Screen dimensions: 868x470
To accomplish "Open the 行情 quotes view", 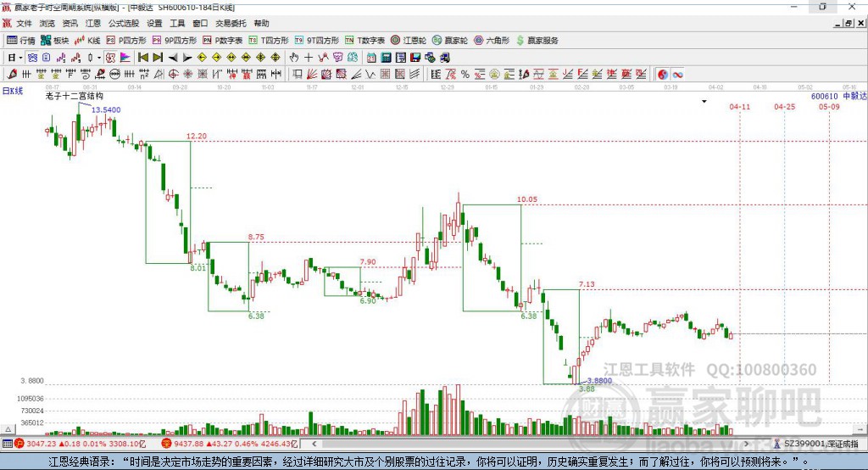I will 21,41.
